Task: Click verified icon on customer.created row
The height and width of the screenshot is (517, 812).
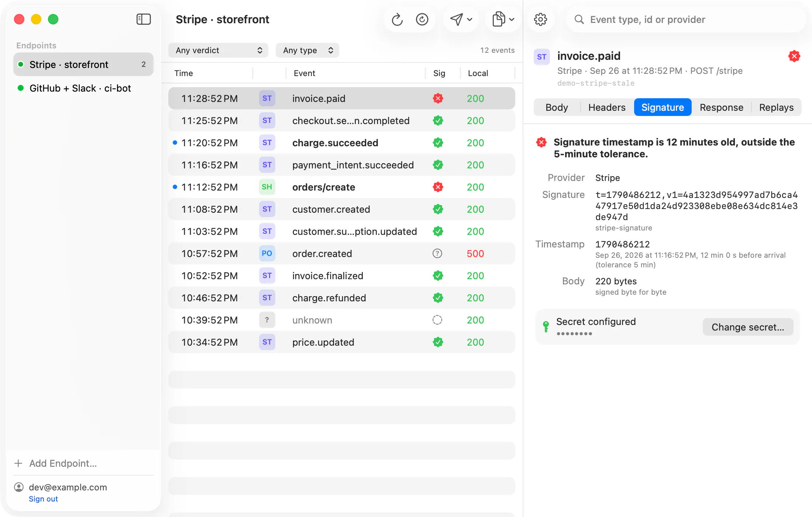Action: [x=438, y=209]
